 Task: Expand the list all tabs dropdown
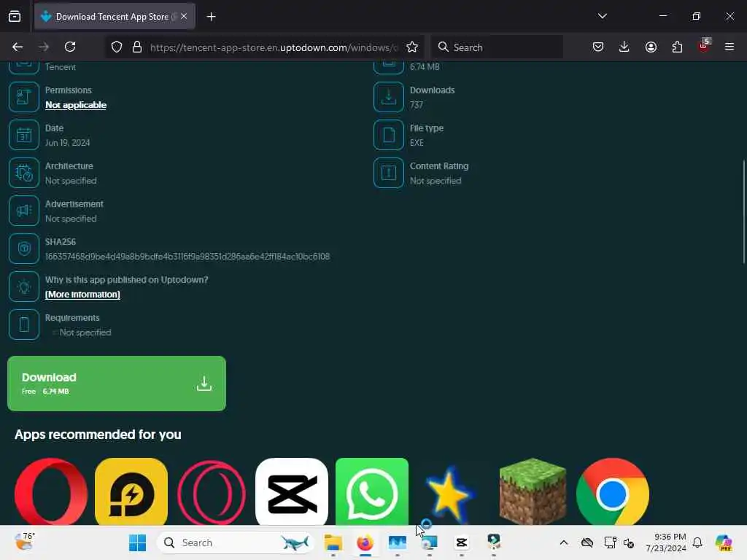tap(602, 16)
